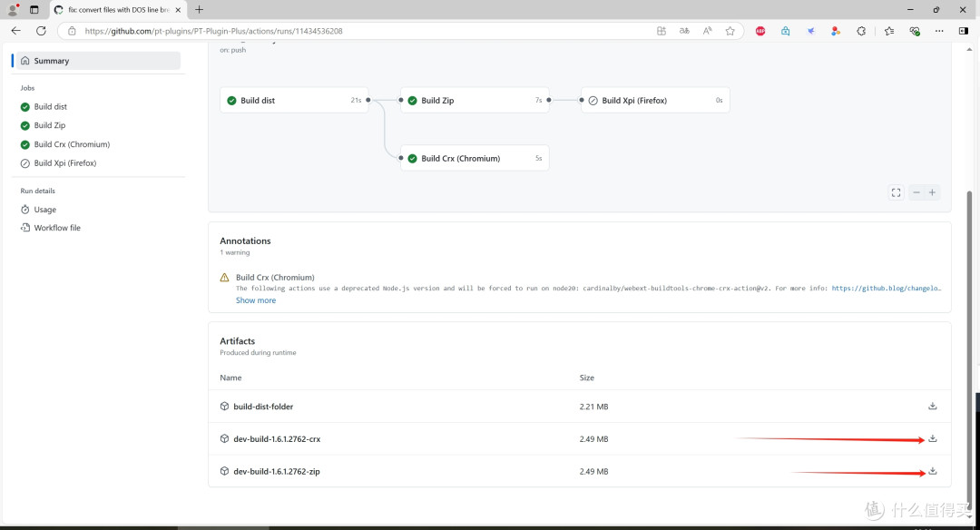Zoom out of the workflow graph

(x=916, y=192)
